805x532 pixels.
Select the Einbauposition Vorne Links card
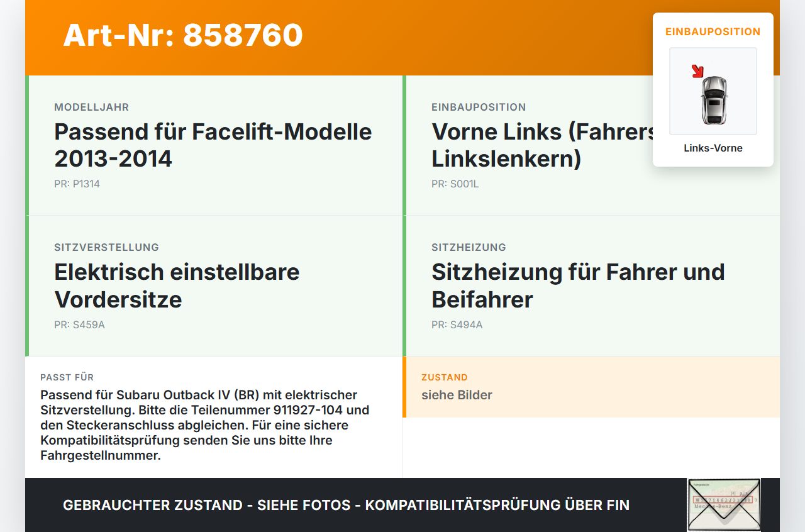pos(591,145)
